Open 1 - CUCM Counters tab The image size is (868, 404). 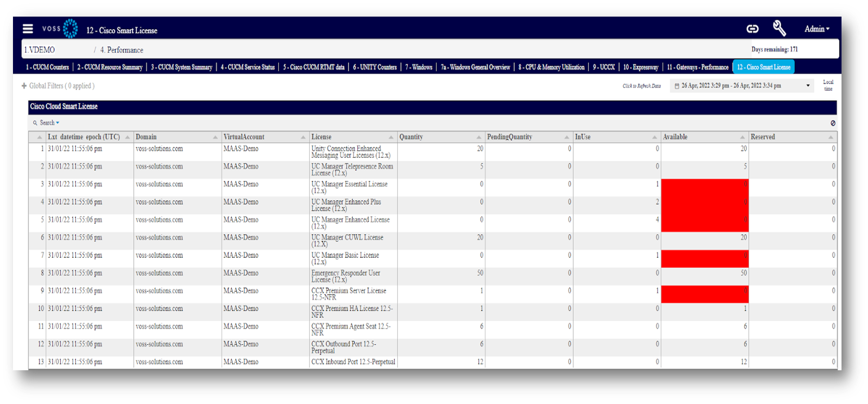tap(47, 67)
